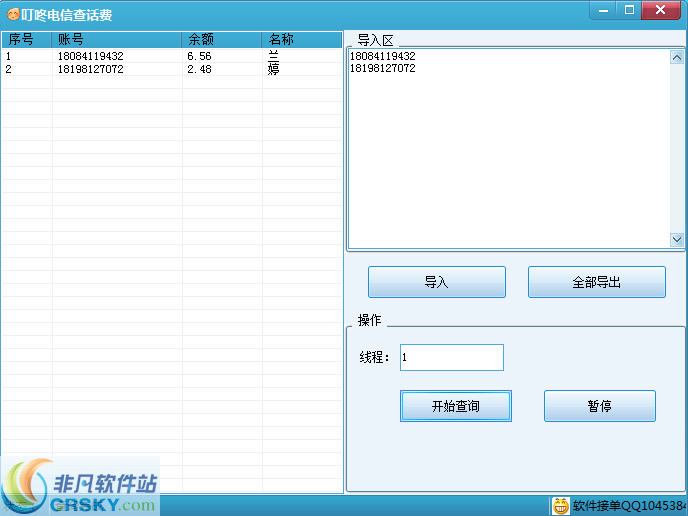
Task: Click the 全部导出 export all button
Action: pos(597,282)
